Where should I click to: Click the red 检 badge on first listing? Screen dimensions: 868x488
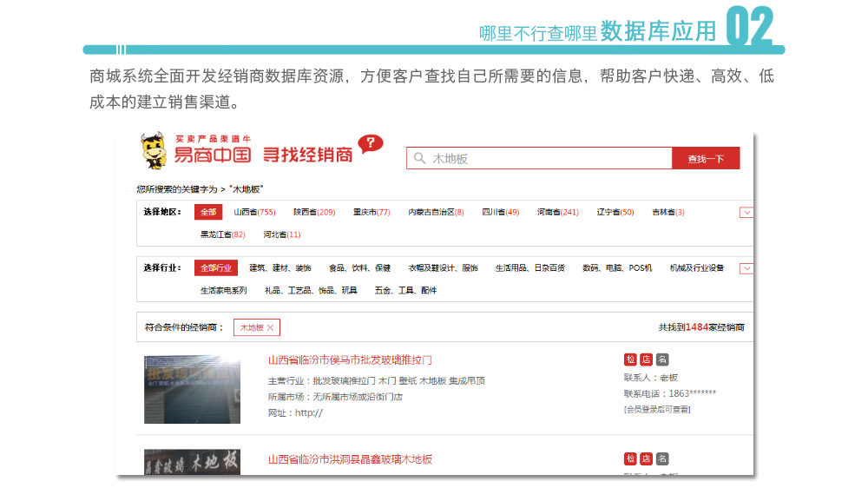[x=630, y=359]
